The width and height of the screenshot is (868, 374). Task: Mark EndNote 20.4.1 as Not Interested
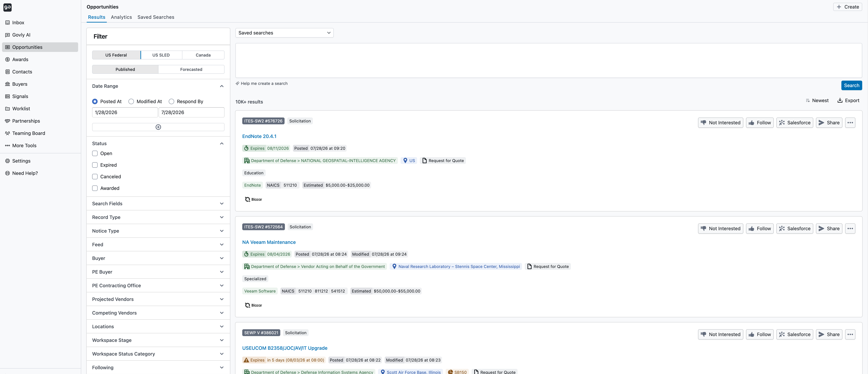[720, 123]
